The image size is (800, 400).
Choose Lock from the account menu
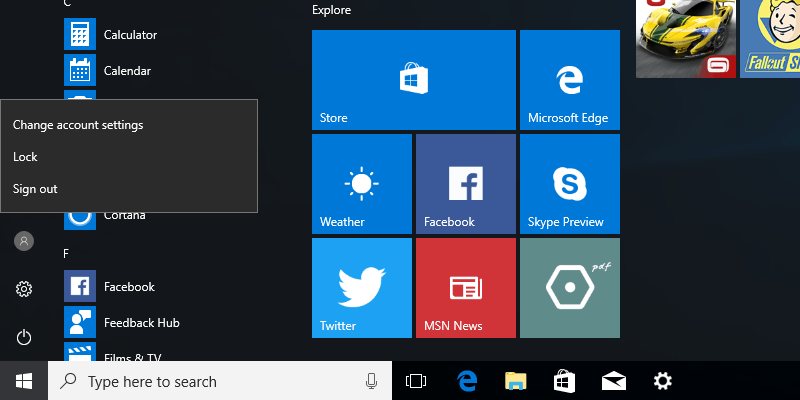tap(26, 157)
